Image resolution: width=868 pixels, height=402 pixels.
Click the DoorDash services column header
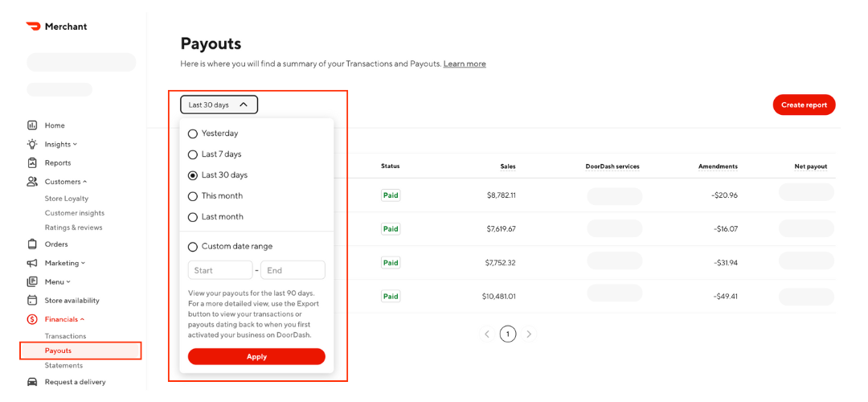point(612,166)
